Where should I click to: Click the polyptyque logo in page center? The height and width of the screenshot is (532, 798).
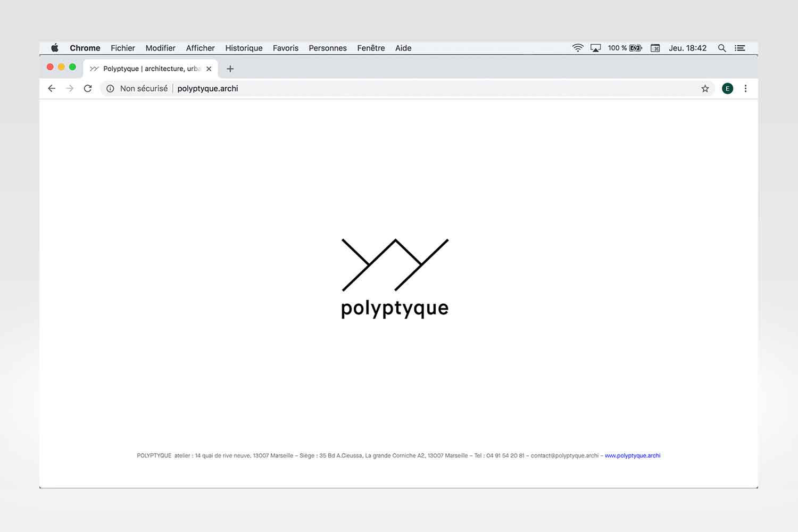pyautogui.click(x=395, y=278)
